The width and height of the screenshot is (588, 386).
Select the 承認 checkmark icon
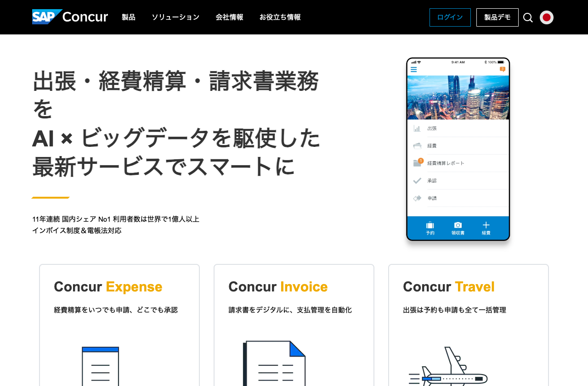tap(417, 180)
